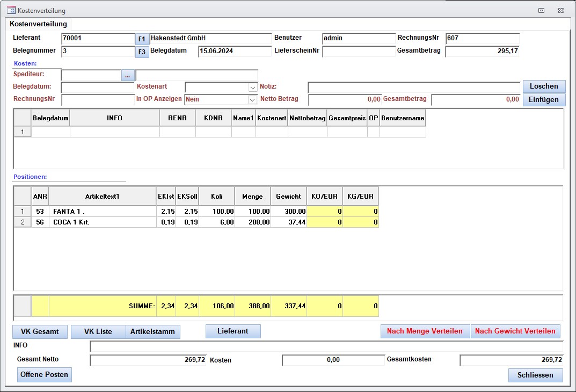This screenshot has width=576, height=392.
Task: Open Offene Posten
Action: point(45,374)
